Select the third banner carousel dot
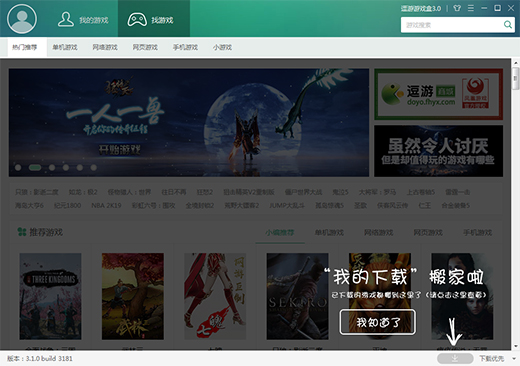Screen dimensions: 520x366 [x=52, y=167]
